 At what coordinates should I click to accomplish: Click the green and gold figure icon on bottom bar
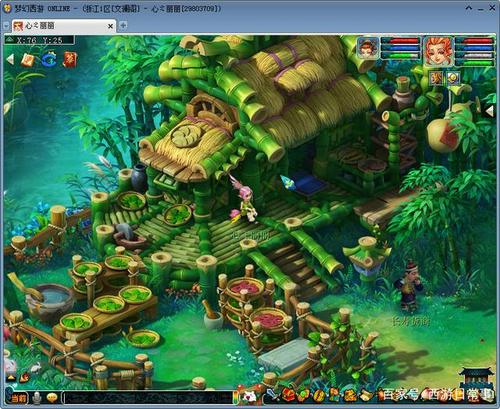[334, 395]
